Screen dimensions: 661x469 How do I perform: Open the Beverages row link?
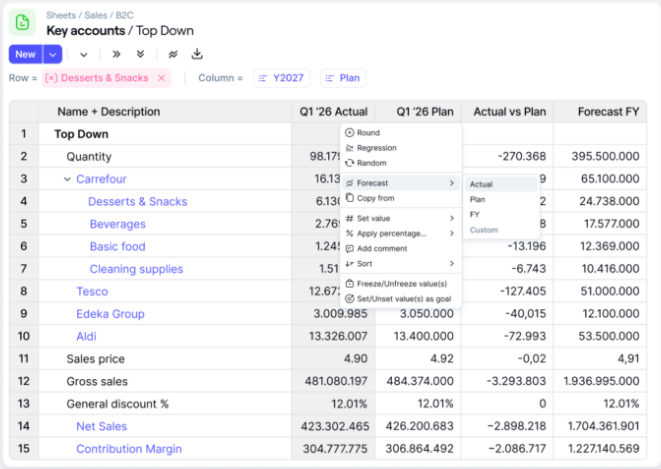coord(118,224)
